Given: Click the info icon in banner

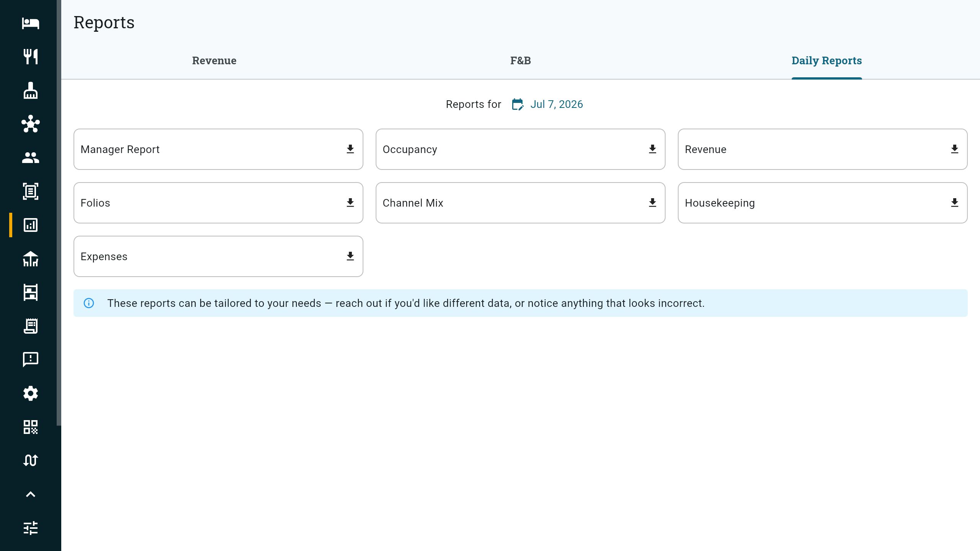Looking at the screenshot, I should pyautogui.click(x=89, y=303).
